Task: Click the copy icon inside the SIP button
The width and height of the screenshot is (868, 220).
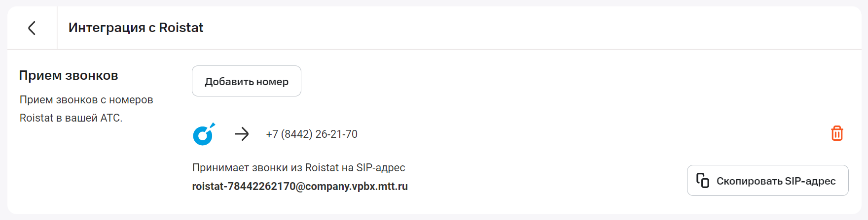Action: point(702,181)
